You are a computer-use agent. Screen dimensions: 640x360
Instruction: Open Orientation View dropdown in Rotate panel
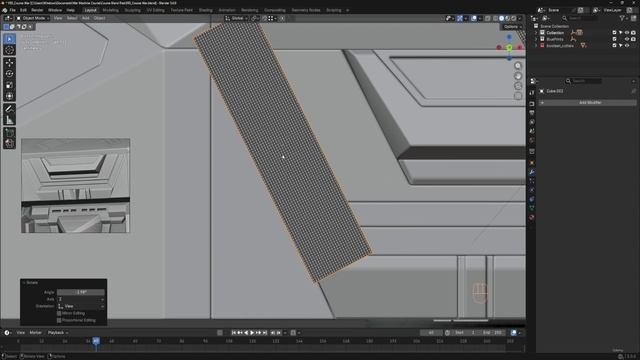click(81, 306)
